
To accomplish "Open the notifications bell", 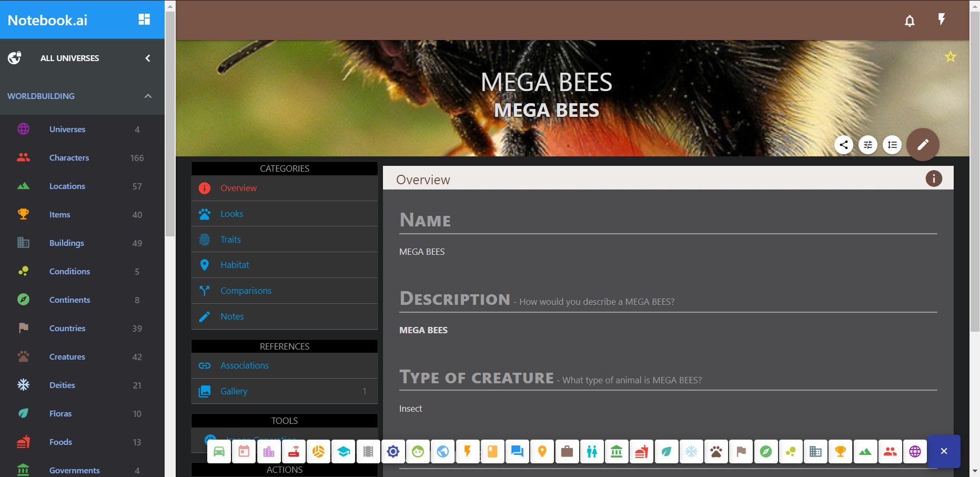I will (910, 21).
